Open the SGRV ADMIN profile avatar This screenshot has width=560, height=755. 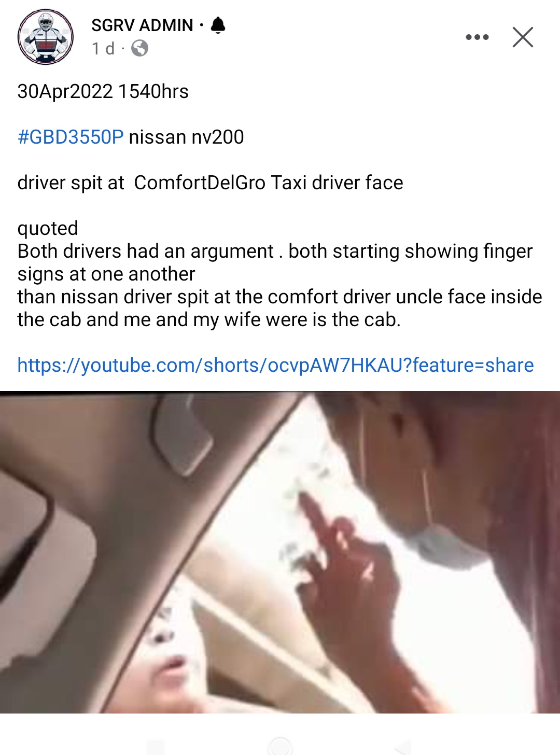pyautogui.click(x=46, y=37)
